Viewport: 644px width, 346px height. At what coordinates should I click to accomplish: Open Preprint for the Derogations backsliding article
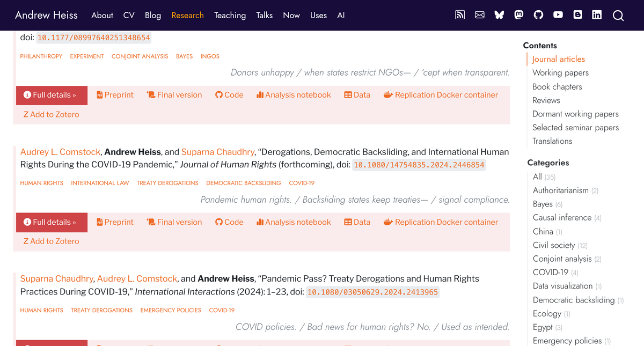(115, 222)
